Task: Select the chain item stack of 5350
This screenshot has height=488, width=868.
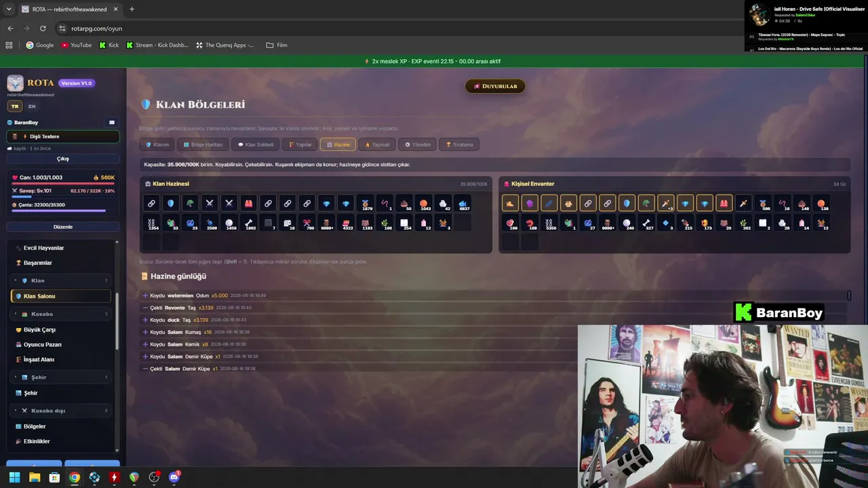Action: coord(549,223)
